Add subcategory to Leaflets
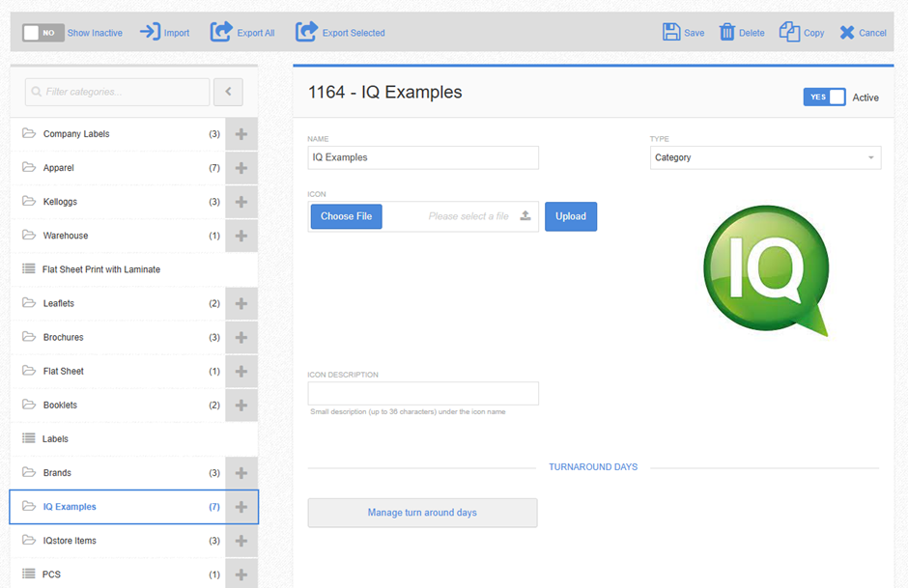The height and width of the screenshot is (588, 908). click(241, 303)
